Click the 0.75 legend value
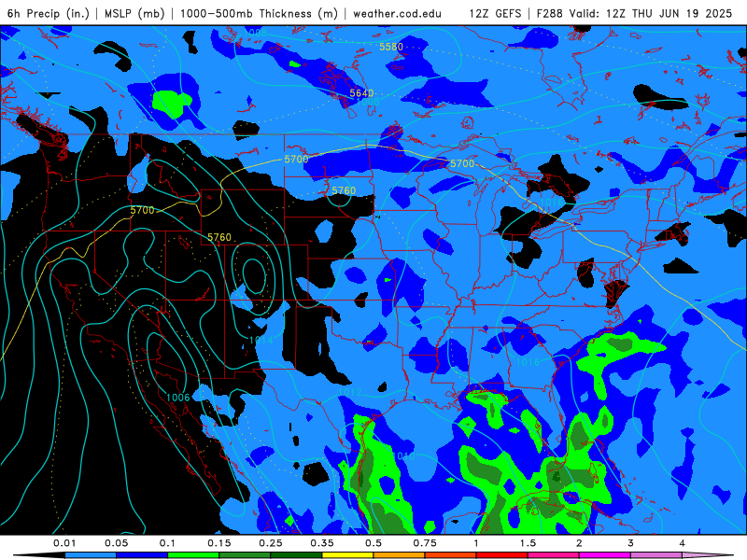The width and height of the screenshot is (747, 560). tap(425, 543)
